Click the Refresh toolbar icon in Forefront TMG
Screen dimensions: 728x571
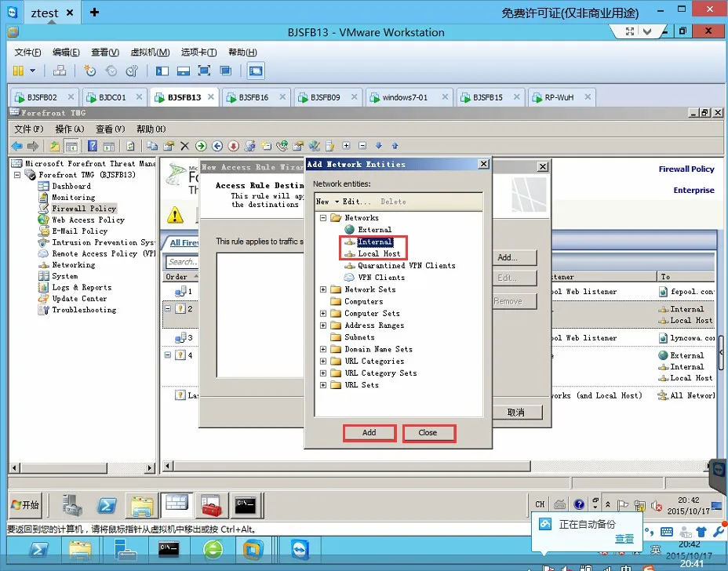coord(130,146)
